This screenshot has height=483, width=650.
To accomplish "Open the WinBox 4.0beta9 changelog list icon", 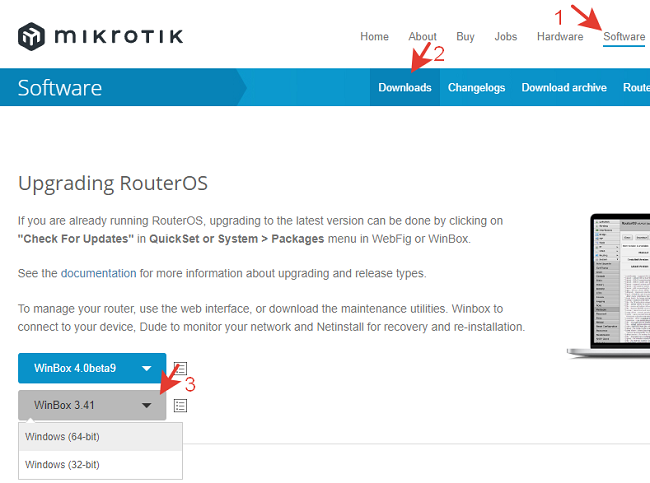I will click(180, 368).
